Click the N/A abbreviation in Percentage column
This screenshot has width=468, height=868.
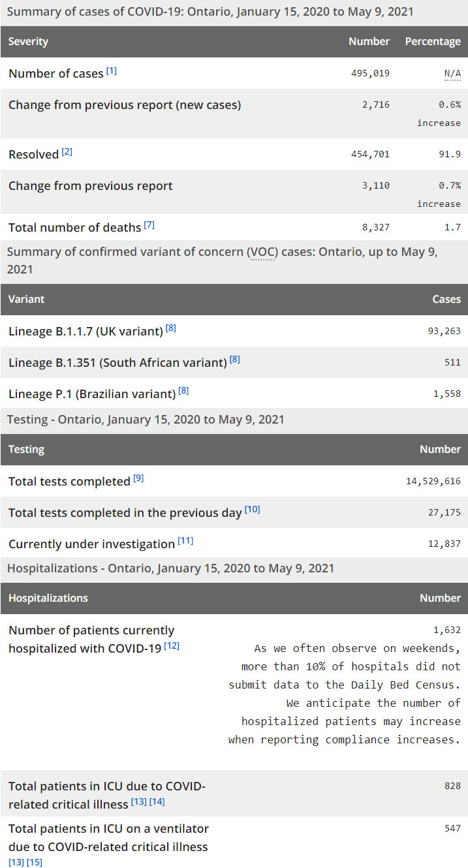coord(452,73)
